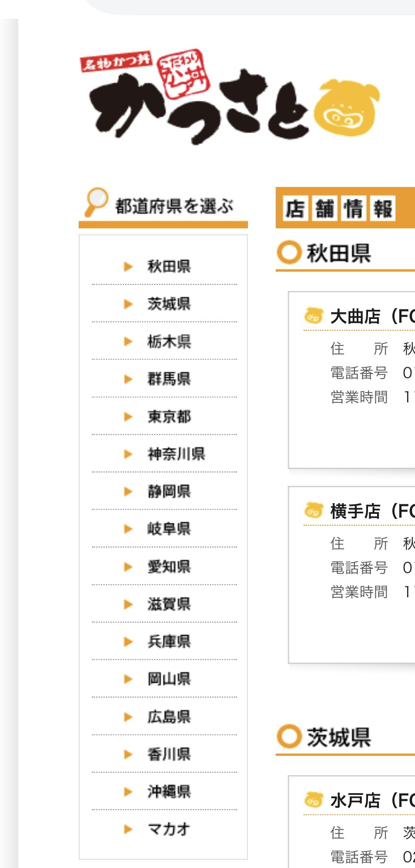Go to 静岡県 stores
Image resolution: width=415 pixels, height=868 pixels.
(169, 491)
